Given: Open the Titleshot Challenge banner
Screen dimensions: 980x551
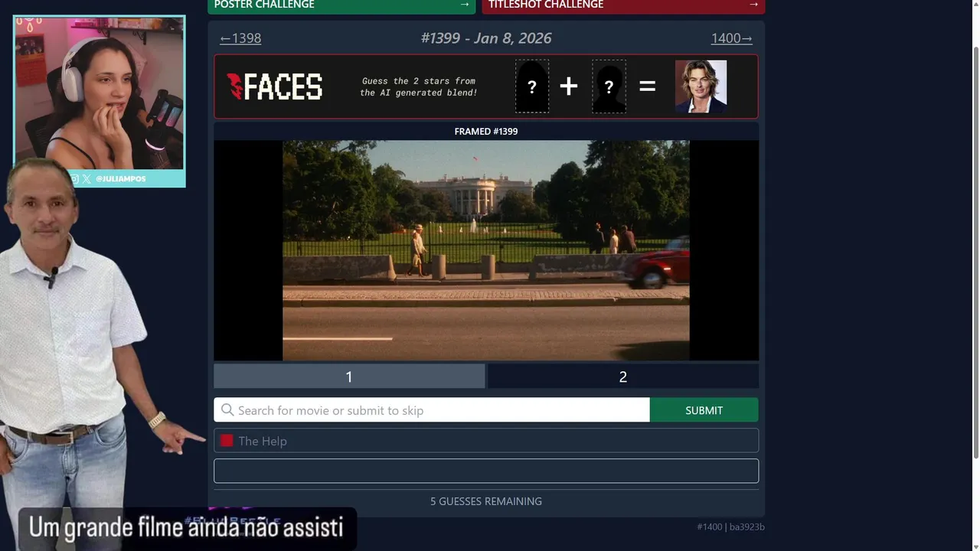Looking at the screenshot, I should coord(623,6).
